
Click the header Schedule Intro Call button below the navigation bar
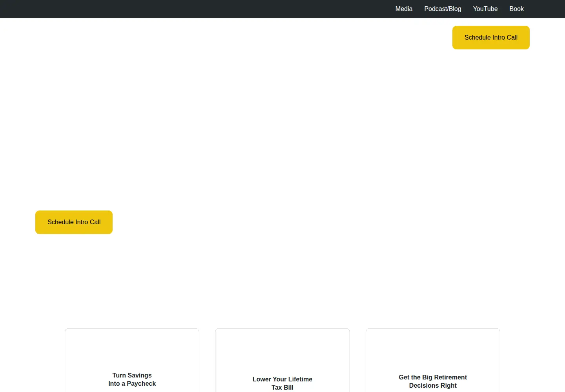491,38
